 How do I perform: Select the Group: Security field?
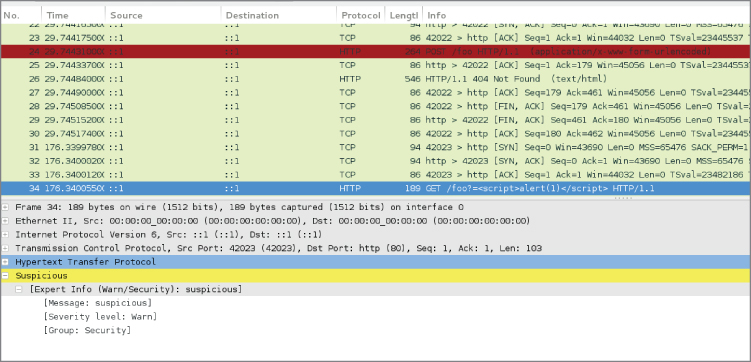87,330
